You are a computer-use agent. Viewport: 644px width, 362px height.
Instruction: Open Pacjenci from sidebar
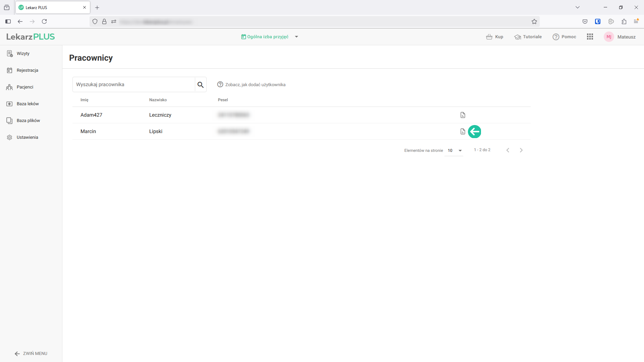click(x=25, y=87)
